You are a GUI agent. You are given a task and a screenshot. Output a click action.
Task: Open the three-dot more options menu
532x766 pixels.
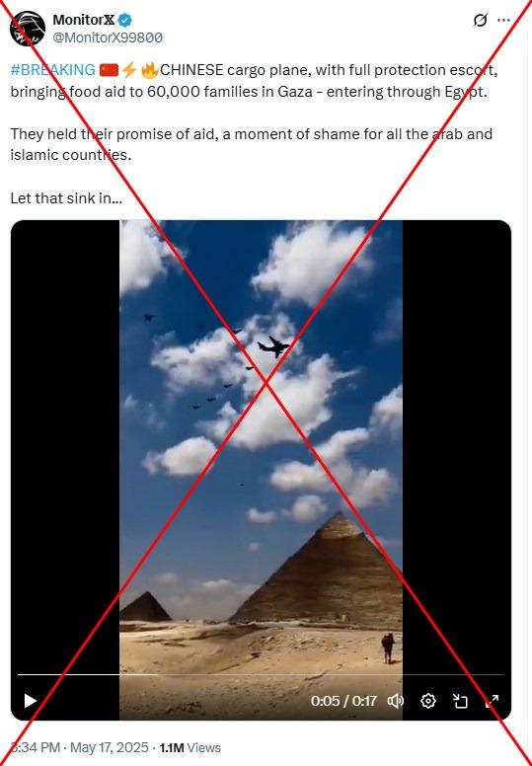click(503, 20)
